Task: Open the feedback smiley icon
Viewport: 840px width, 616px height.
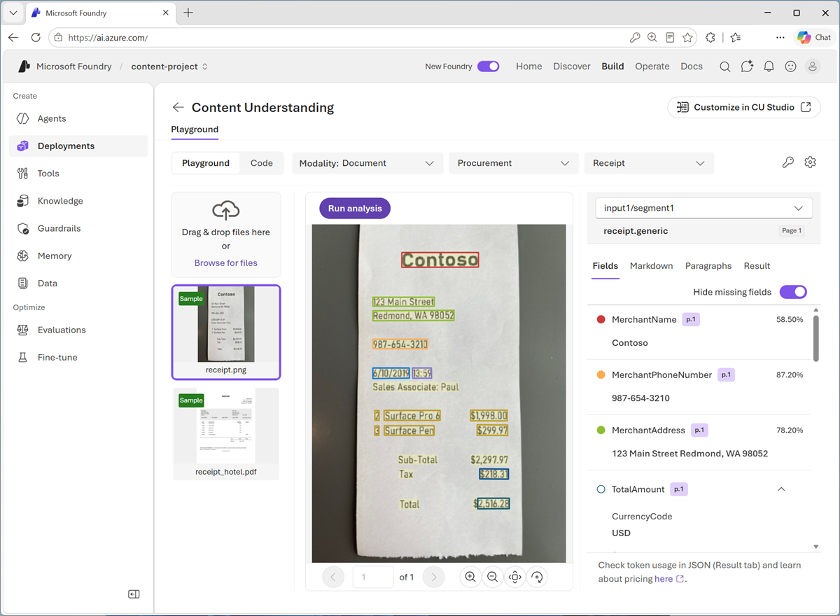Action: point(790,66)
